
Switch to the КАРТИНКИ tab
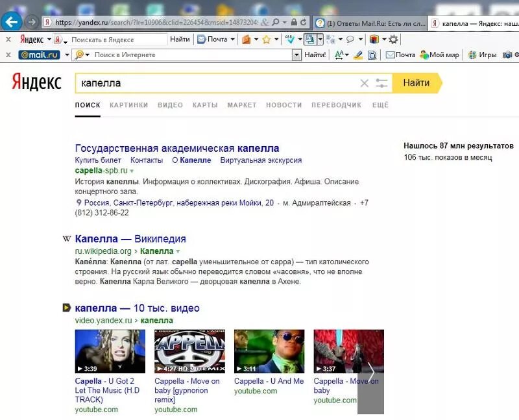point(128,105)
